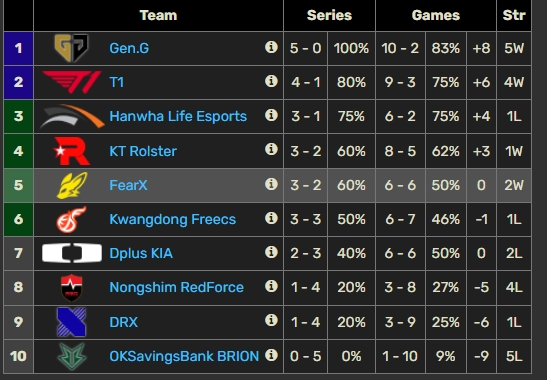
Task: Open info icon for FearX row
Action: pyautogui.click(x=271, y=184)
